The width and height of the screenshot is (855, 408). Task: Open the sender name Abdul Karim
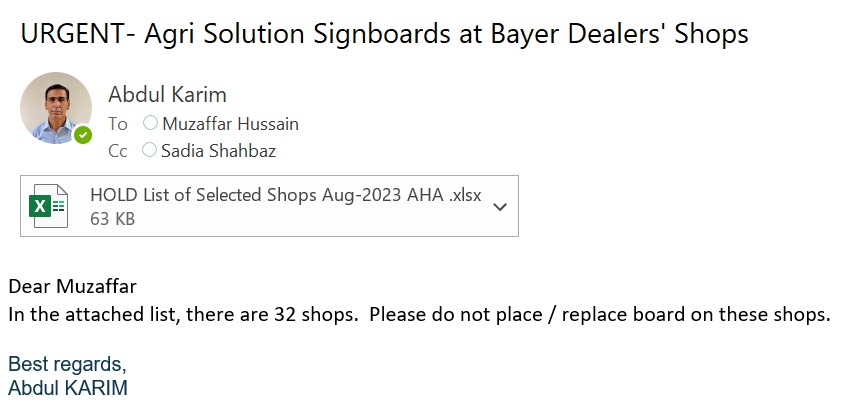point(167,95)
